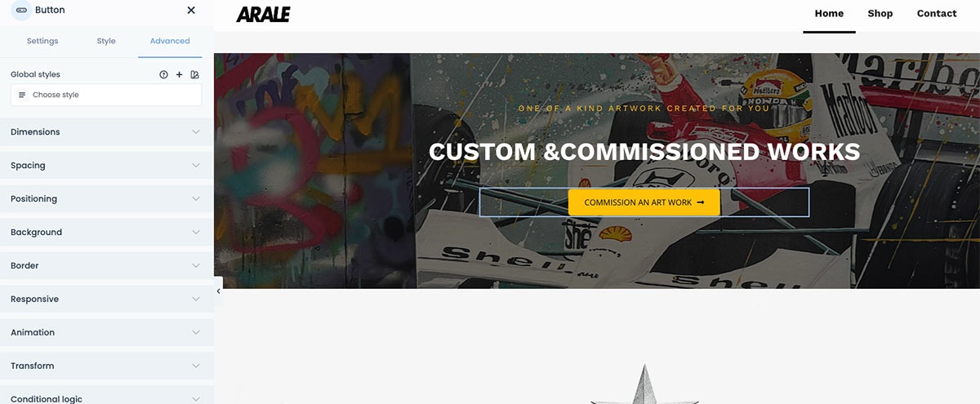Expand the Responsive section

tap(107, 300)
